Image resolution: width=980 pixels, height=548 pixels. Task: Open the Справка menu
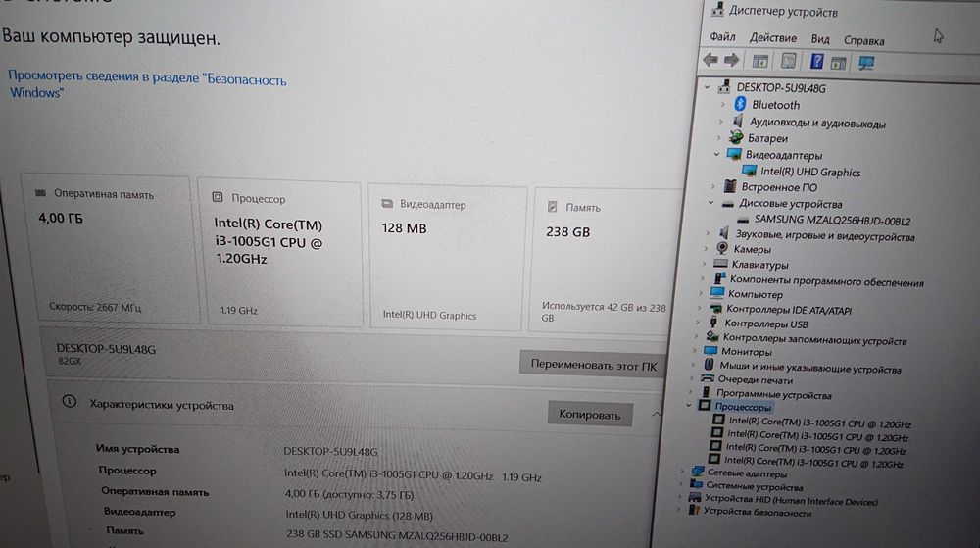point(863,40)
